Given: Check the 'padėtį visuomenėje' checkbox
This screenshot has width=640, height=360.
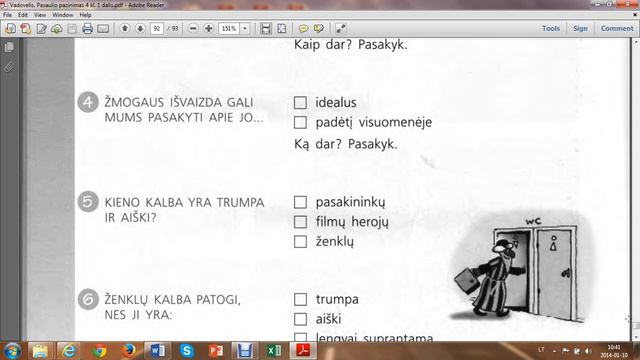Looking at the screenshot, I should [x=300, y=122].
